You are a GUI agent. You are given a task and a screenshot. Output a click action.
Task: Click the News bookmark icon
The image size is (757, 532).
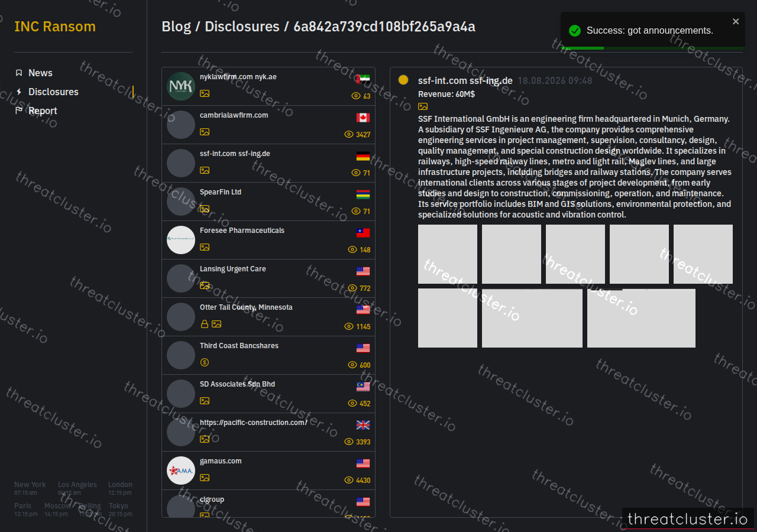(19, 73)
